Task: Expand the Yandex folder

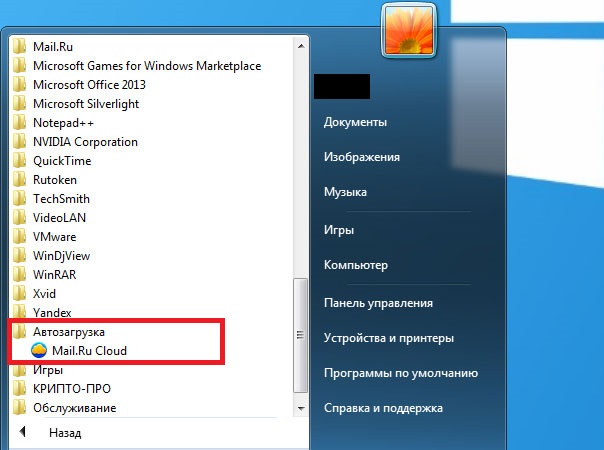Action: (x=52, y=312)
